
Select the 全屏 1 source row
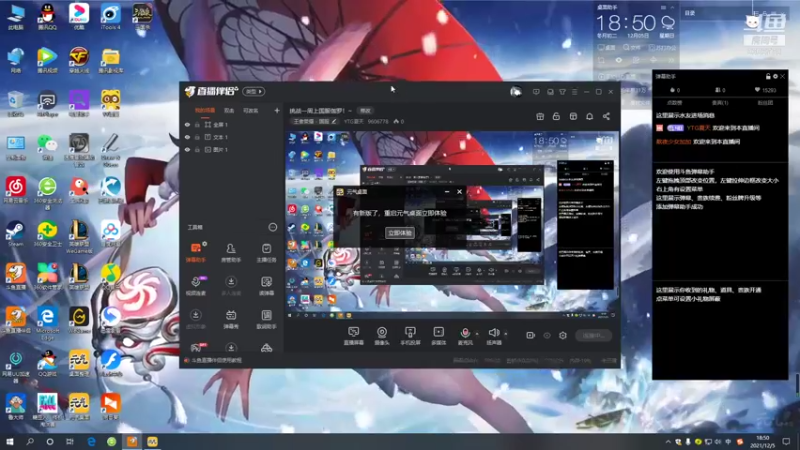[x=232, y=124]
